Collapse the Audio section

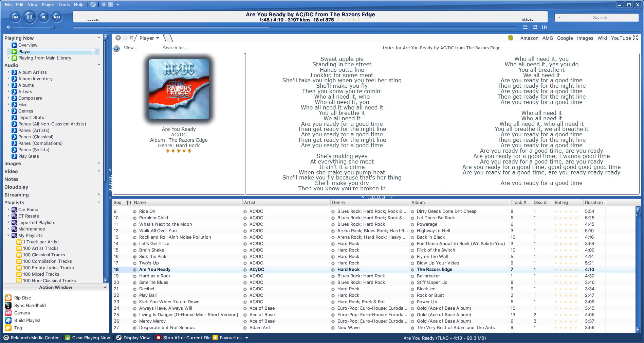click(x=99, y=65)
